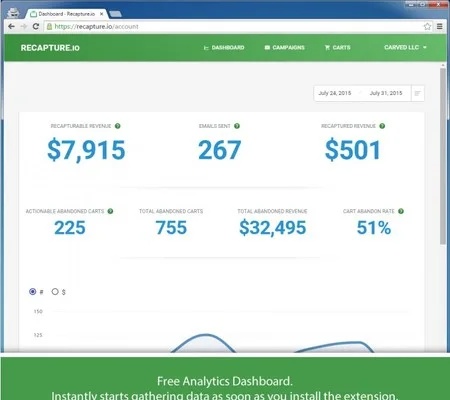
Task: Click the 225 actionable abandoned carts value
Action: [70, 228]
